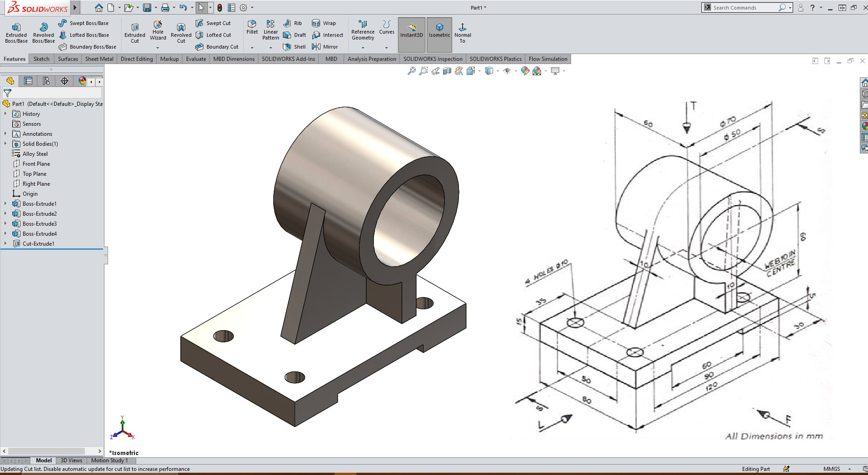
Task: Click the MMGS unit system button
Action: 831,469
